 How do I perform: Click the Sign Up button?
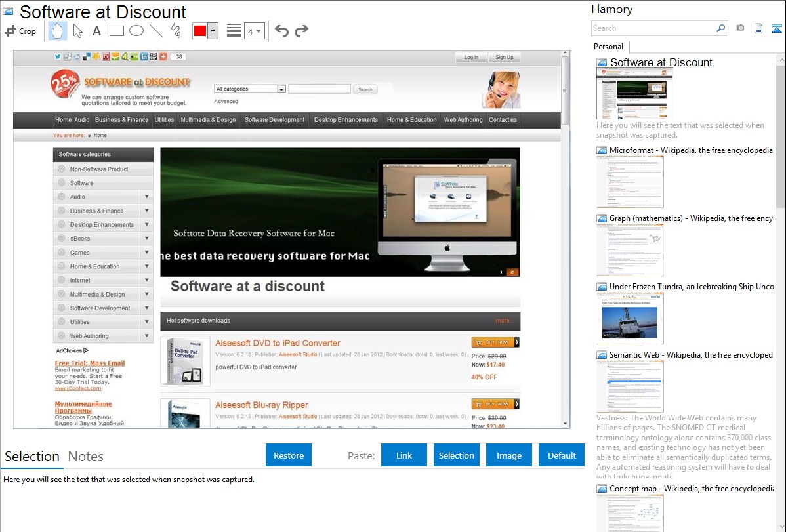point(505,57)
